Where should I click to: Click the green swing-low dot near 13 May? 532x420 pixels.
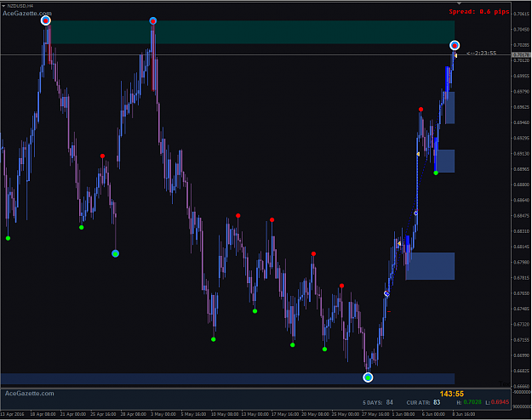[255, 311]
